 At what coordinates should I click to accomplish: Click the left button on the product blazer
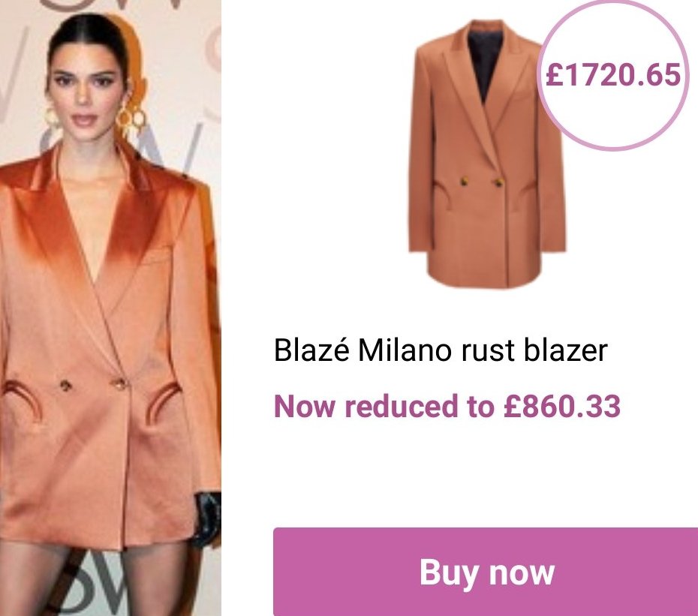click(x=464, y=180)
